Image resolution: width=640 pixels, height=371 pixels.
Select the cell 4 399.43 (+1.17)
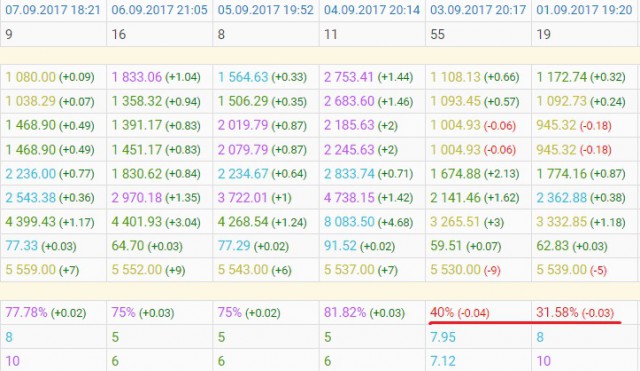pyautogui.click(x=53, y=222)
